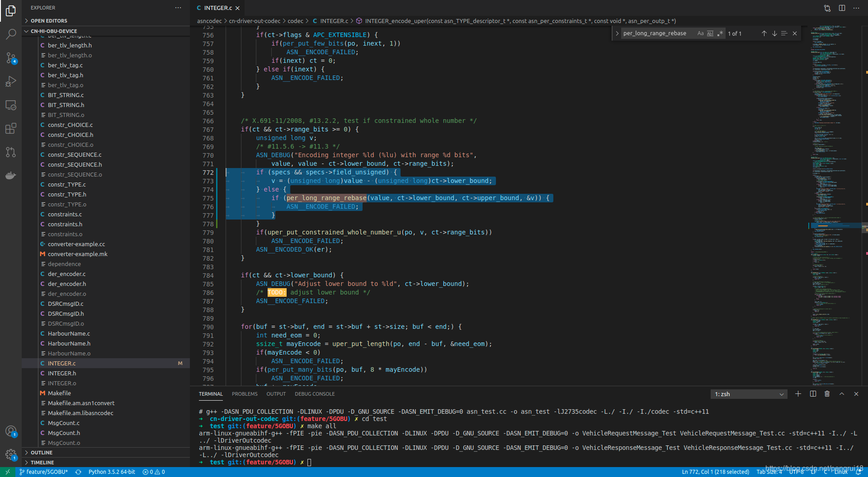Open the Search view icon
This screenshot has width=868, height=477.
[x=11, y=34]
